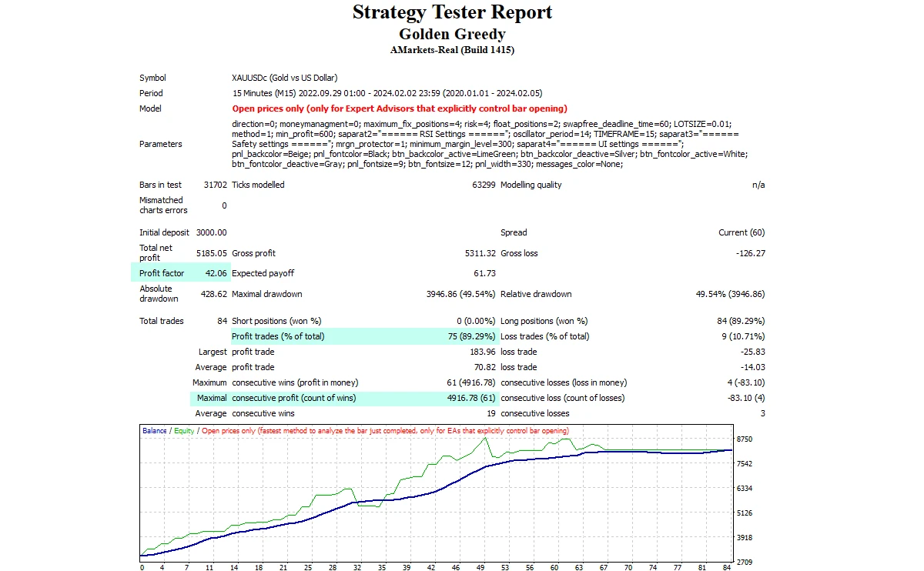Select the profit factor value 42.06
Image resolution: width=924 pixels, height=571 pixels.
214,273
